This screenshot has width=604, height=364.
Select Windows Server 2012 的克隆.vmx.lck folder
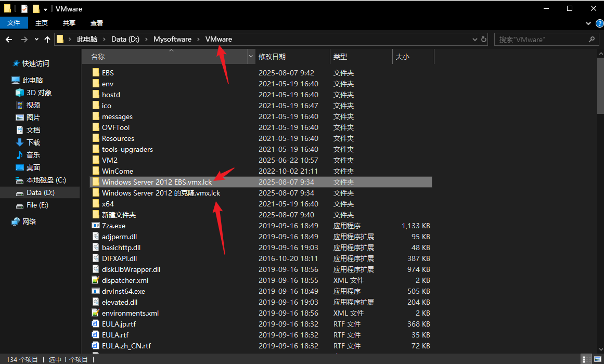261,193
